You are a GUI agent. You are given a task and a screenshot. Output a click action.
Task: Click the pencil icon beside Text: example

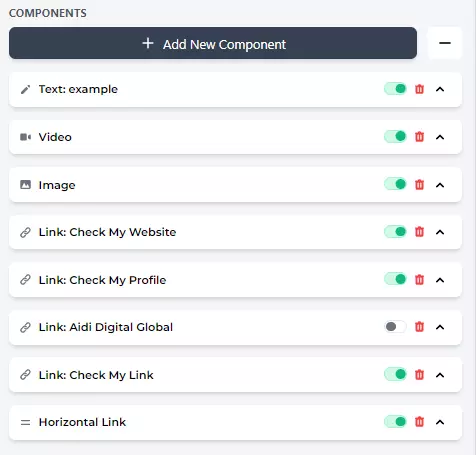click(x=25, y=89)
